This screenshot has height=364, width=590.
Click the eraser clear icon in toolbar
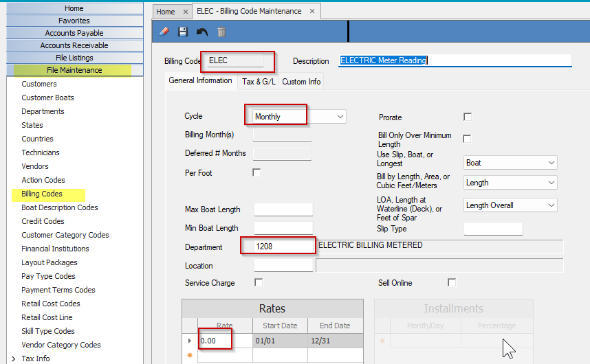coord(164,32)
